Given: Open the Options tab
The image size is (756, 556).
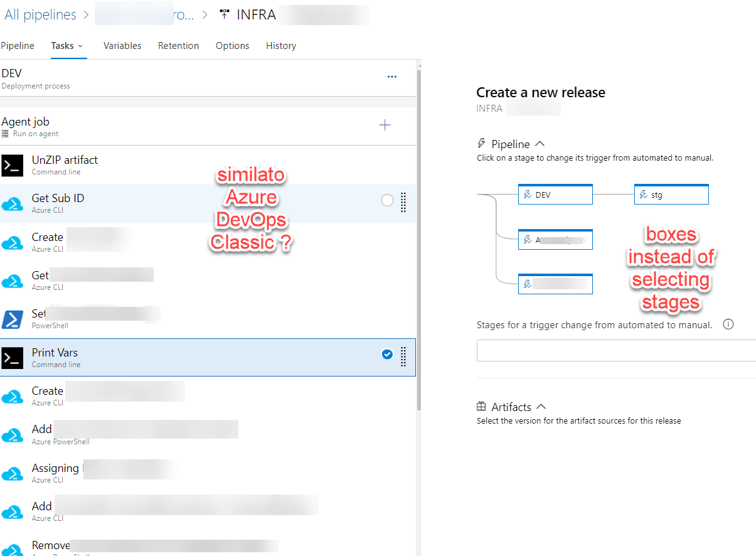Looking at the screenshot, I should [x=232, y=46].
